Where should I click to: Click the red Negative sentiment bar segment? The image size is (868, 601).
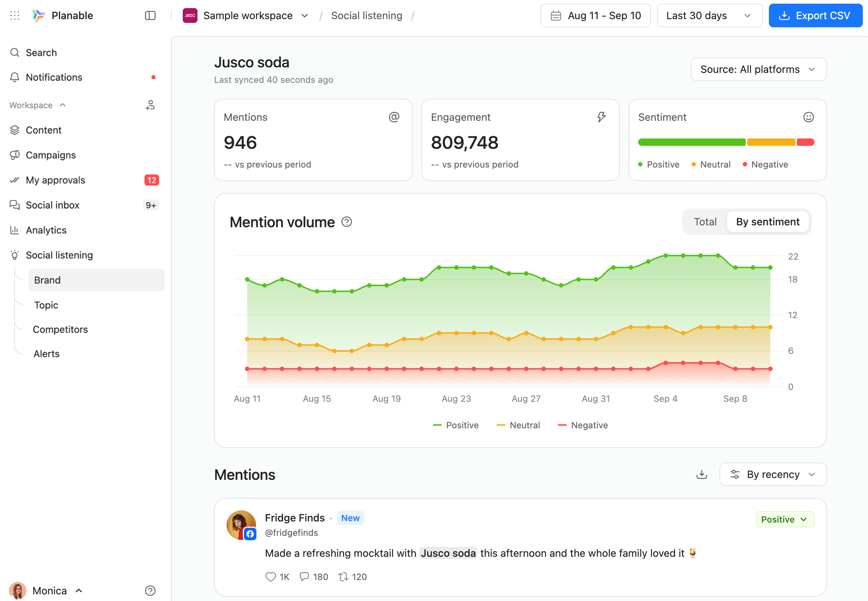(x=805, y=142)
